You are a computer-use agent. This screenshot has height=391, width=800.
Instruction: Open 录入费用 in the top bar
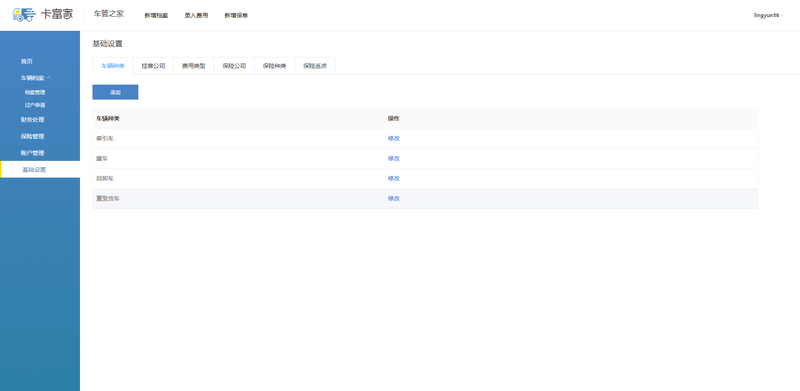pyautogui.click(x=196, y=16)
